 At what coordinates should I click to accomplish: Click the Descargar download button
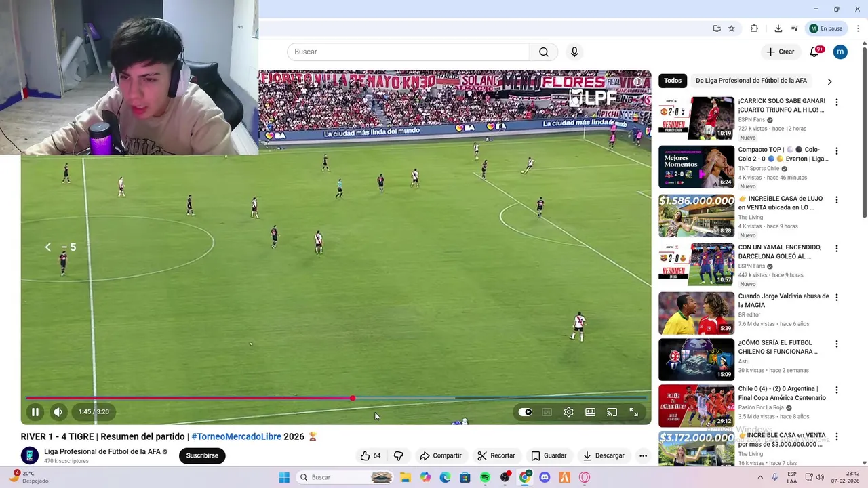[604, 455]
